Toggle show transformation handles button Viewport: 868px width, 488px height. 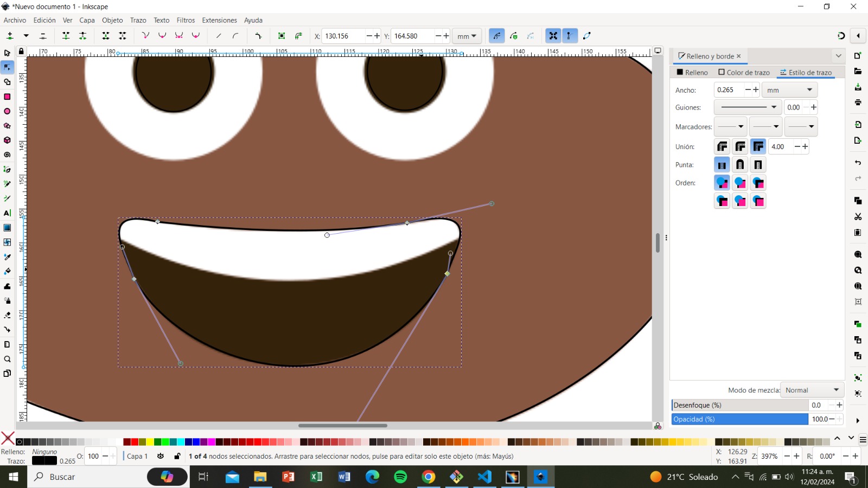553,36
